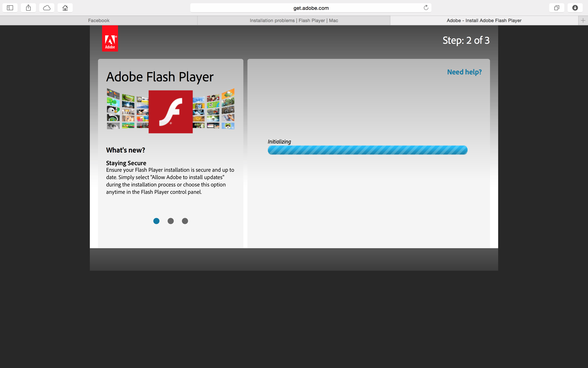Click the Step: 2 of 3 text
This screenshot has width=588, height=368.
(466, 40)
